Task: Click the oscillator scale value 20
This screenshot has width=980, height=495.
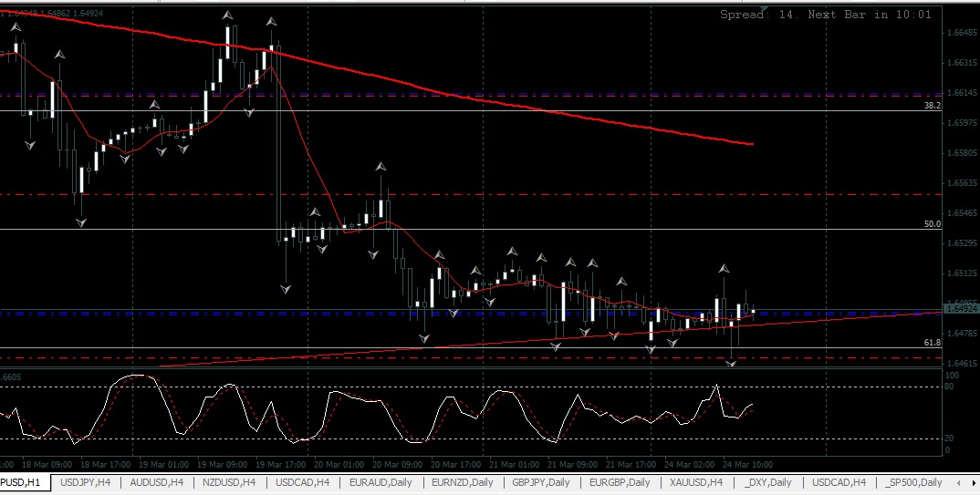Action: (949, 438)
